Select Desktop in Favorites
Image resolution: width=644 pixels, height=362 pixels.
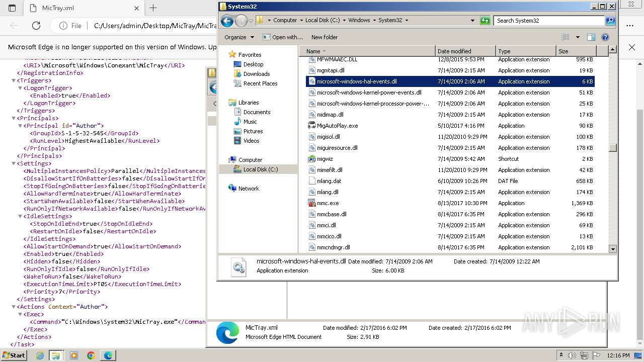253,64
